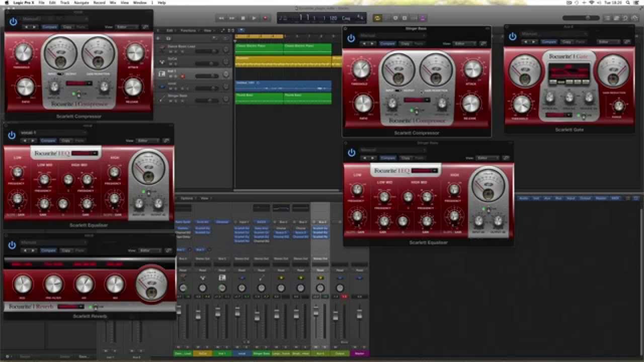Toggle the yellow Cycle mode button
Image resolution: width=644 pixels, height=362 pixels.
(x=377, y=18)
